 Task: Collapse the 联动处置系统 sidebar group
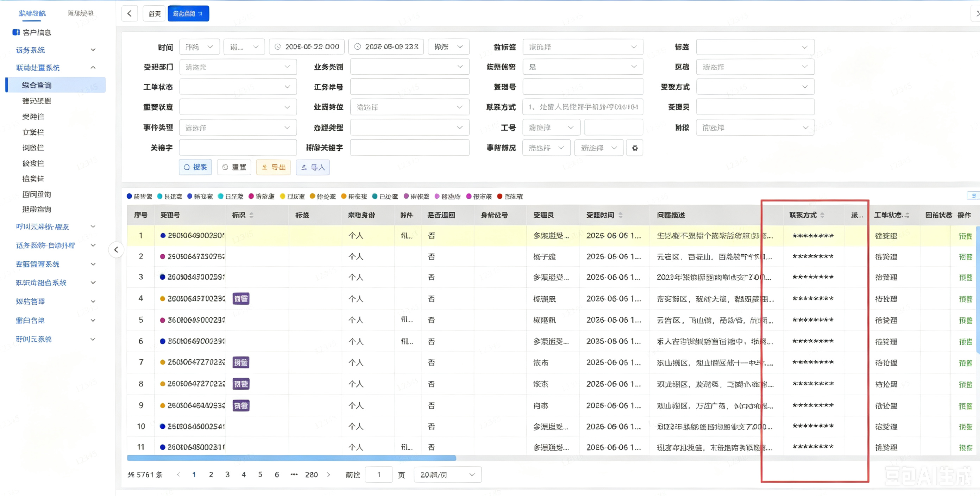click(x=56, y=68)
